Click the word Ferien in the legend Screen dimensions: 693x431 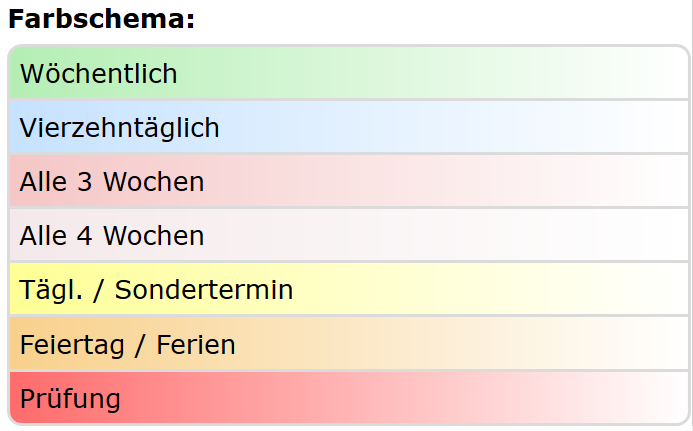pyautogui.click(x=196, y=345)
